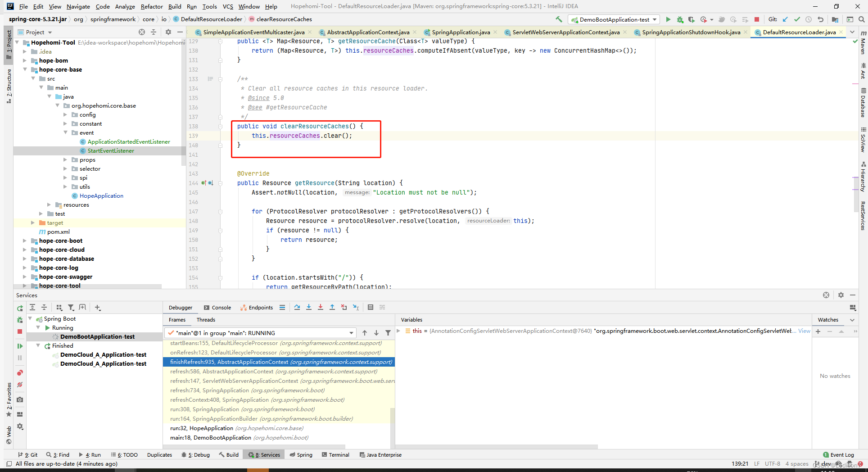Expand 'this' variable in Variables panel

[x=398, y=331]
